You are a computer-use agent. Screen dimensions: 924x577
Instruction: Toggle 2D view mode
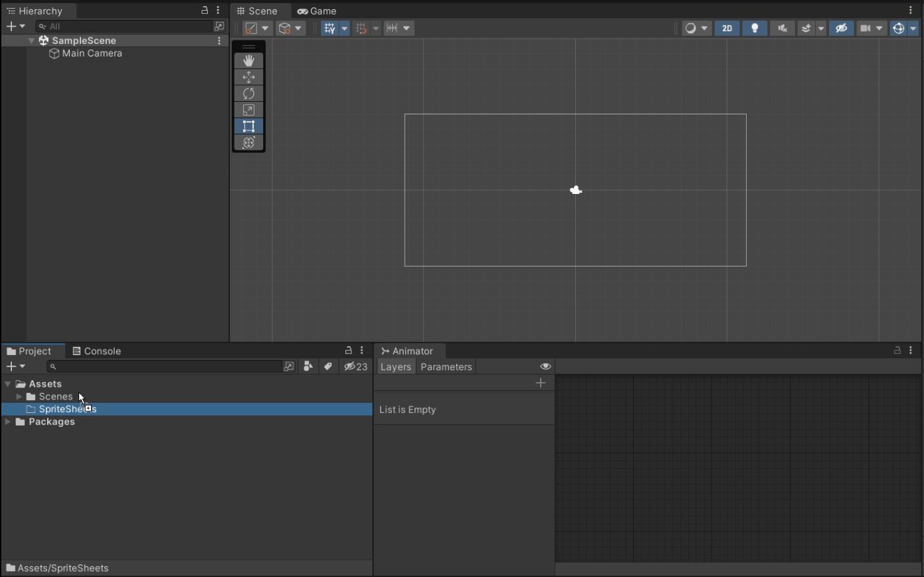[x=727, y=28]
